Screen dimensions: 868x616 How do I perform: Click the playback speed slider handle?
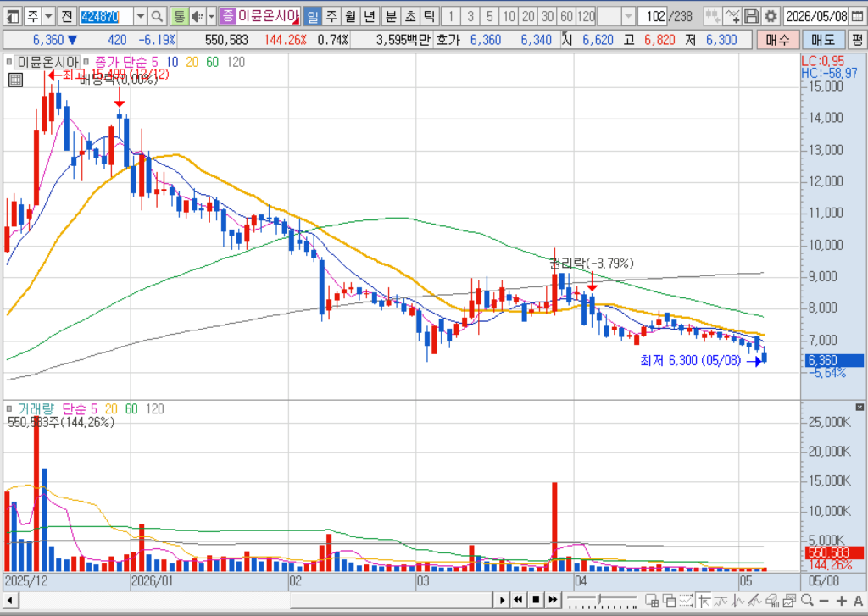(599, 599)
